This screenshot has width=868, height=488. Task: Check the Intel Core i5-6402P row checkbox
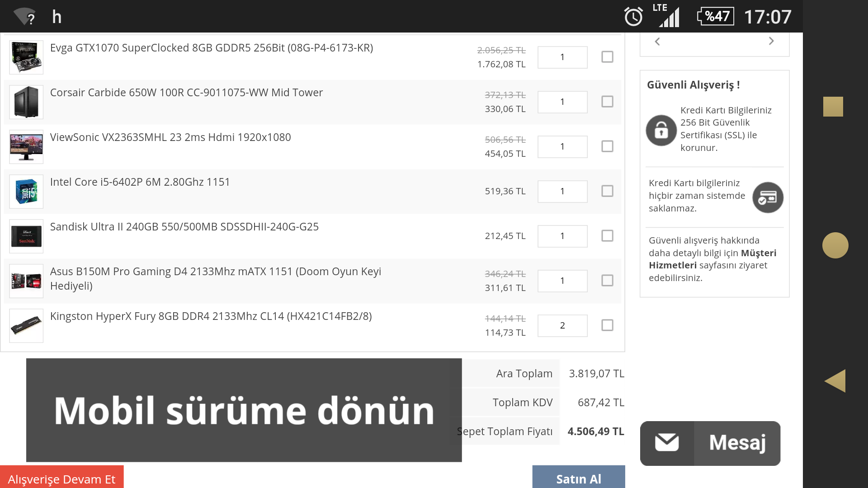point(607,191)
